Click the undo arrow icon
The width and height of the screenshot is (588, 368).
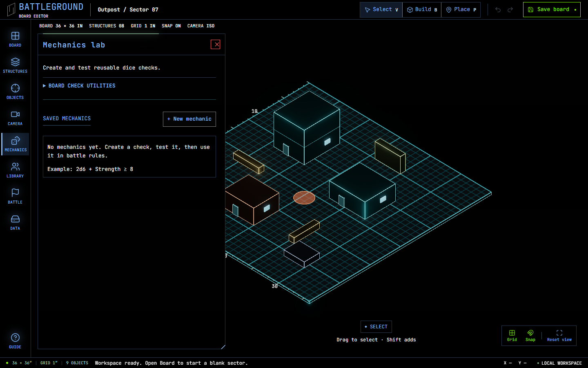498,10
